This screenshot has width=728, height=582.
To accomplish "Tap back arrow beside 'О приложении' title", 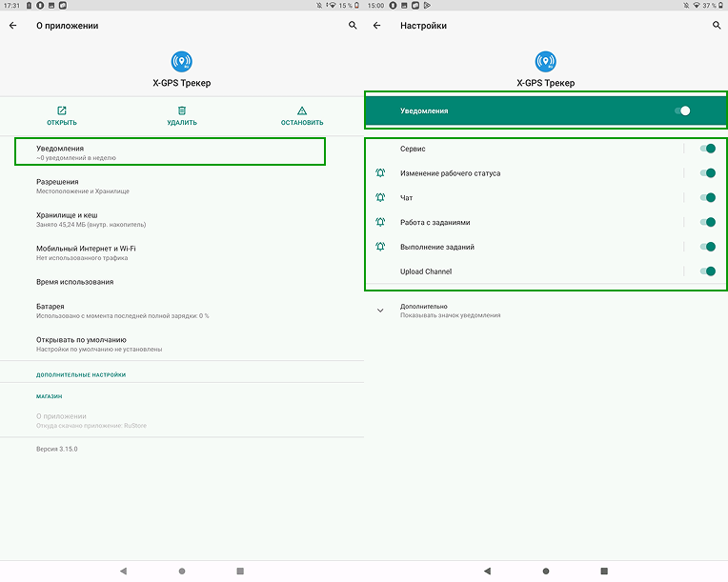I will [x=13, y=26].
